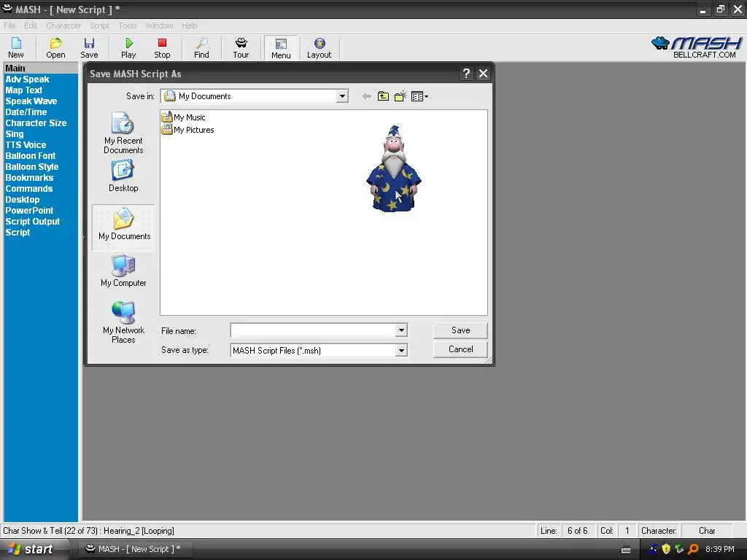747x560 pixels.
Task: Select Character Size in the sidebar
Action: click(36, 122)
